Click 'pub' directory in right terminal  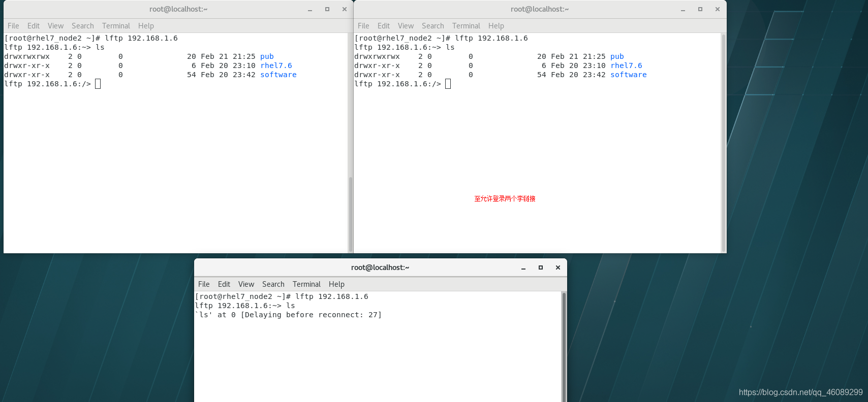pyautogui.click(x=617, y=56)
